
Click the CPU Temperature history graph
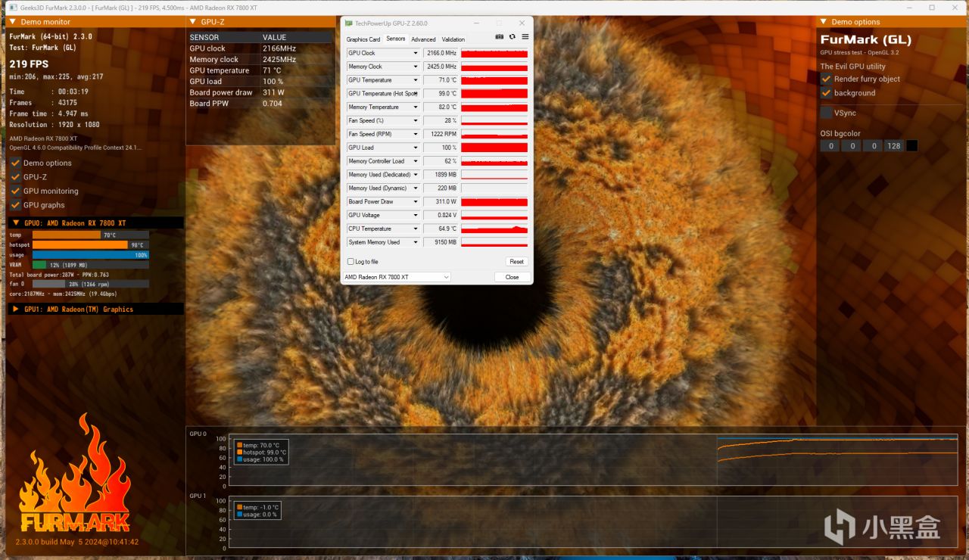494,229
